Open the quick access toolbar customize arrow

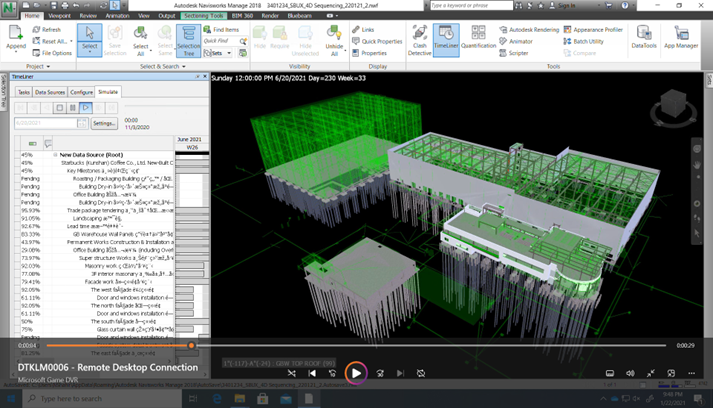tap(125, 5)
